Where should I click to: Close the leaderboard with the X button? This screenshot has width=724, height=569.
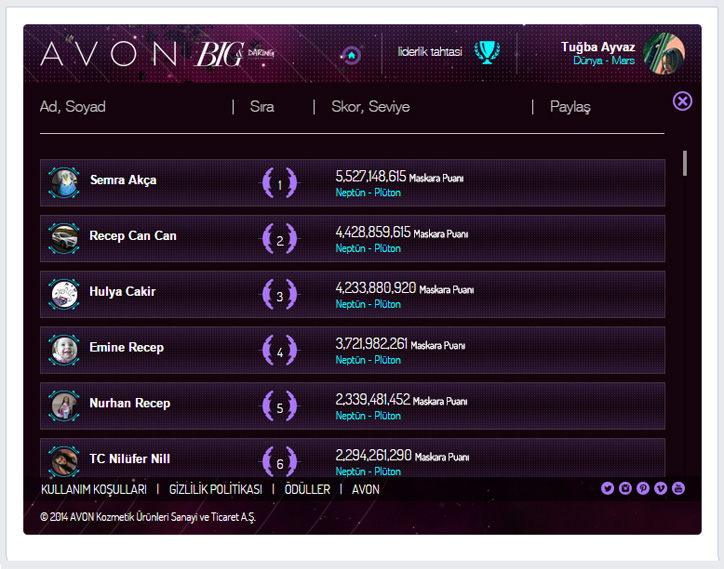point(682,101)
